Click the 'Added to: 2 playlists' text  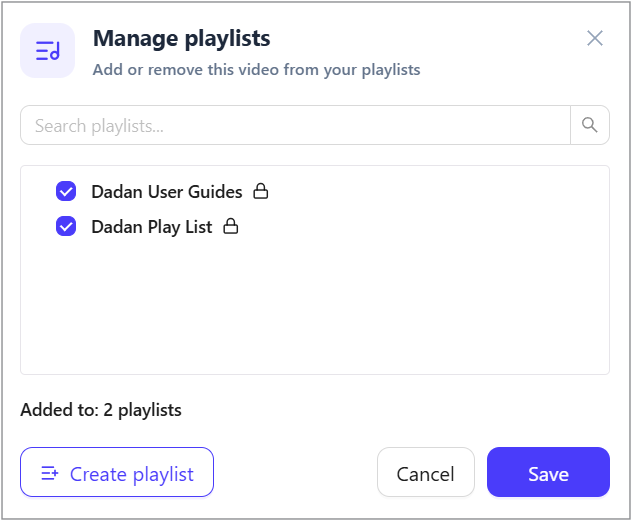point(101,410)
